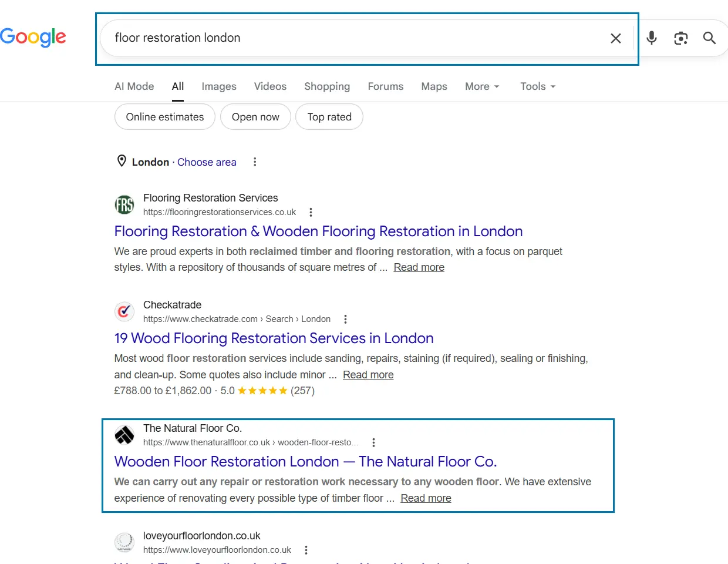Open three-dot menu for thenaturalfloor.co.uk result
728x564 pixels.
pyautogui.click(x=373, y=442)
